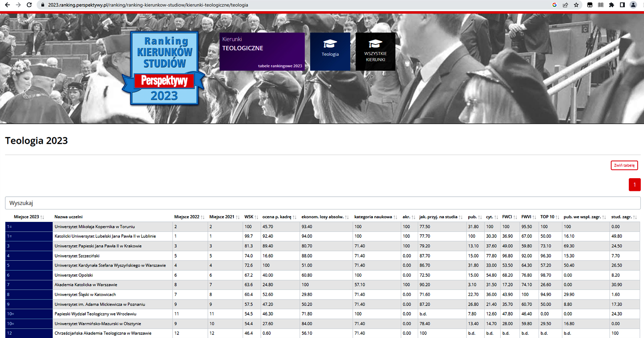Click WSK value 99.7
This screenshot has height=338, width=644.
(x=249, y=236)
